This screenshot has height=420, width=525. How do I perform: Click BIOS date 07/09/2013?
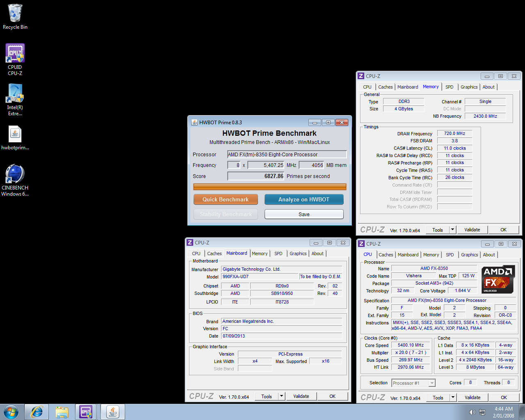[x=281, y=336]
